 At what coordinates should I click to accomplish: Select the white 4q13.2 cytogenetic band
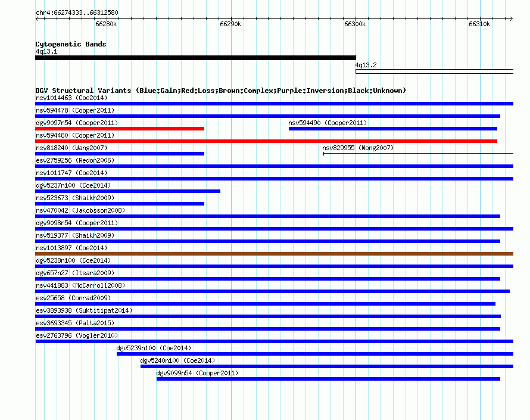pyautogui.click(x=434, y=71)
